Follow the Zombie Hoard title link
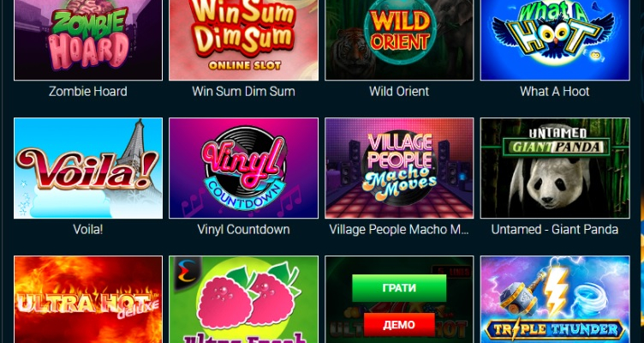Screen dimensions: 644x343 point(88,91)
